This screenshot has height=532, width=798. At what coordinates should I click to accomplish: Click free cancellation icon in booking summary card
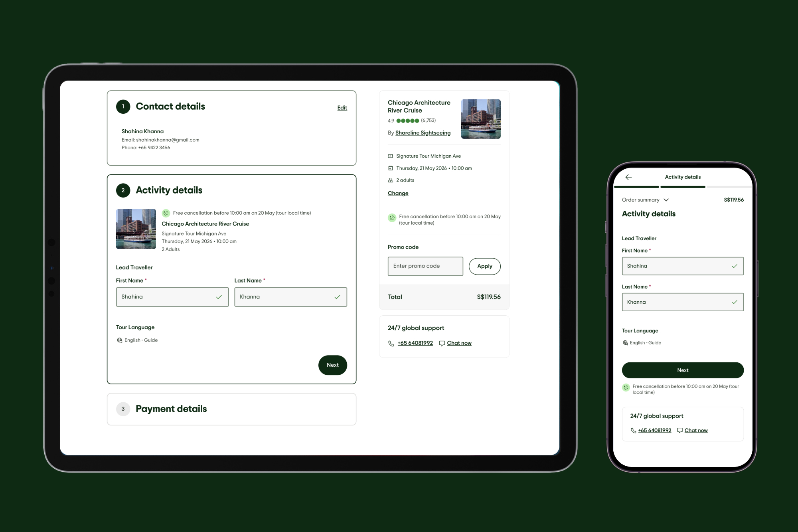coord(392,218)
